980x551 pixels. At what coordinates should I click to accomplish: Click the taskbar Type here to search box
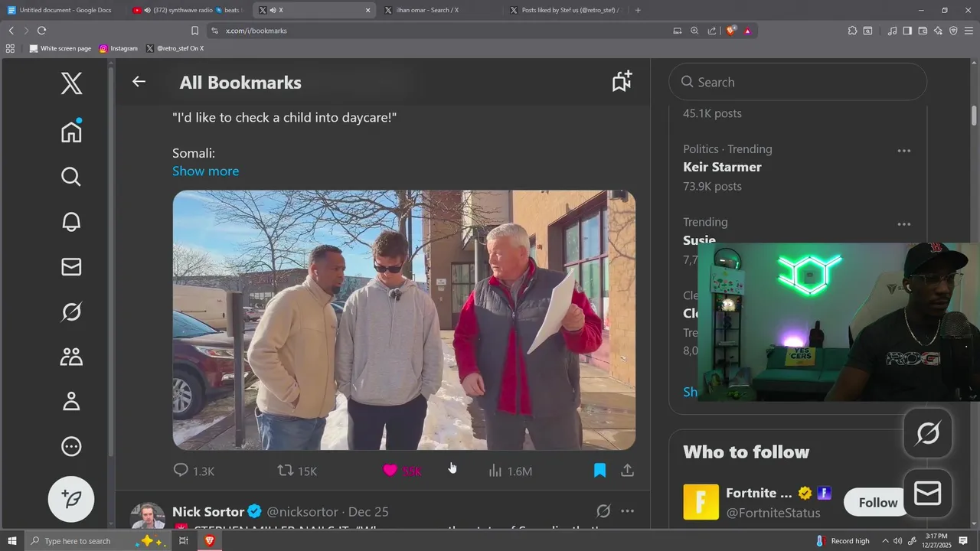pyautogui.click(x=98, y=541)
